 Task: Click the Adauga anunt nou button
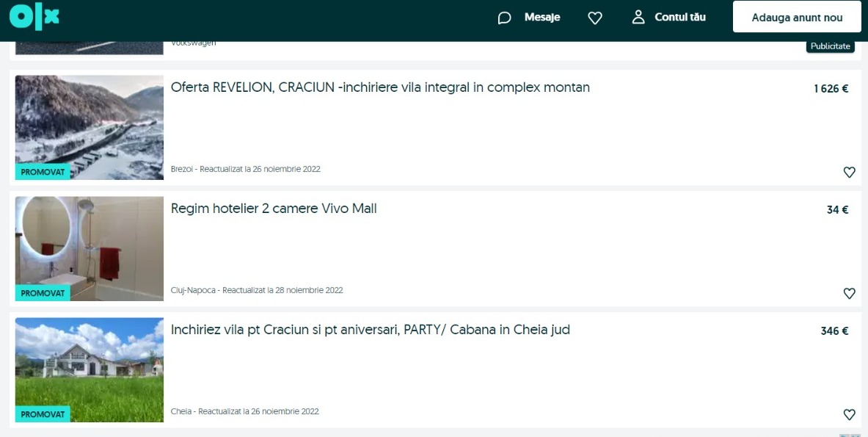pyautogui.click(x=797, y=17)
